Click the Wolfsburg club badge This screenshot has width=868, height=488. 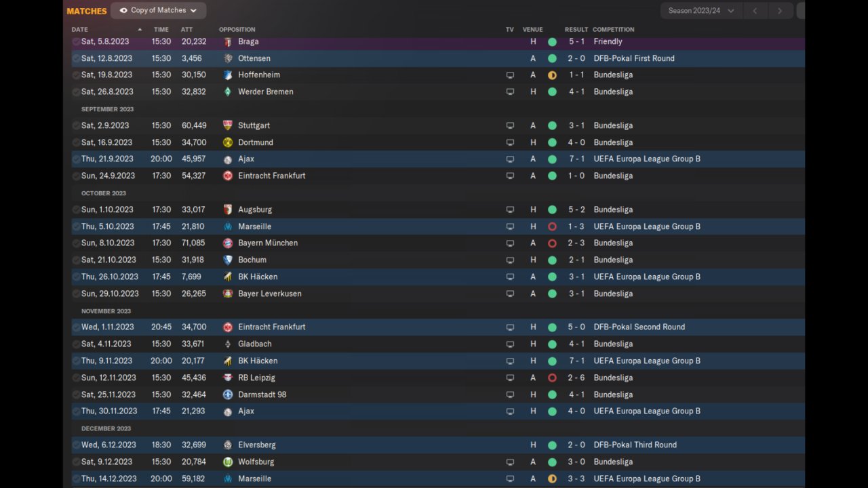click(228, 462)
